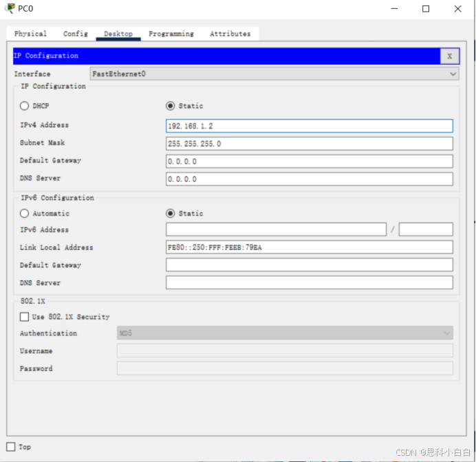476x462 pixels.
Task: Close the PC0 window
Action: tap(458, 8)
